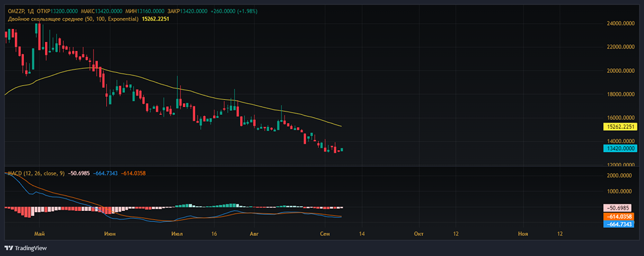The width and height of the screenshot is (644, 256).
Task: Select the ОТКР 13200.0000 open value
Action: [x=57, y=11]
